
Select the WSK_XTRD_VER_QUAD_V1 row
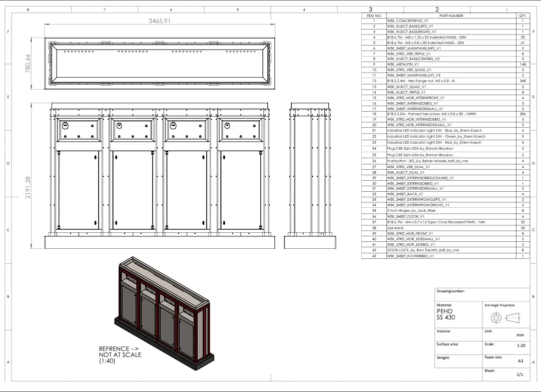click(445, 70)
